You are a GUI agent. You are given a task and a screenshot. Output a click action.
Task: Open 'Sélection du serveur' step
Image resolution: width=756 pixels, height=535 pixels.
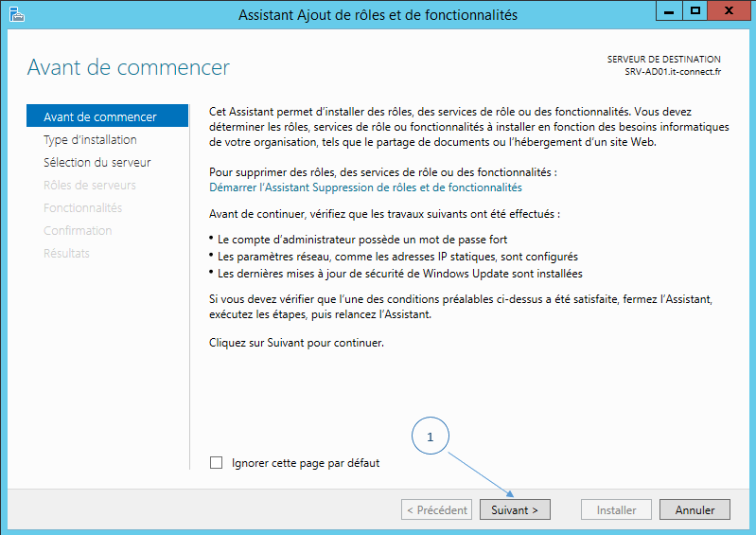point(97,162)
